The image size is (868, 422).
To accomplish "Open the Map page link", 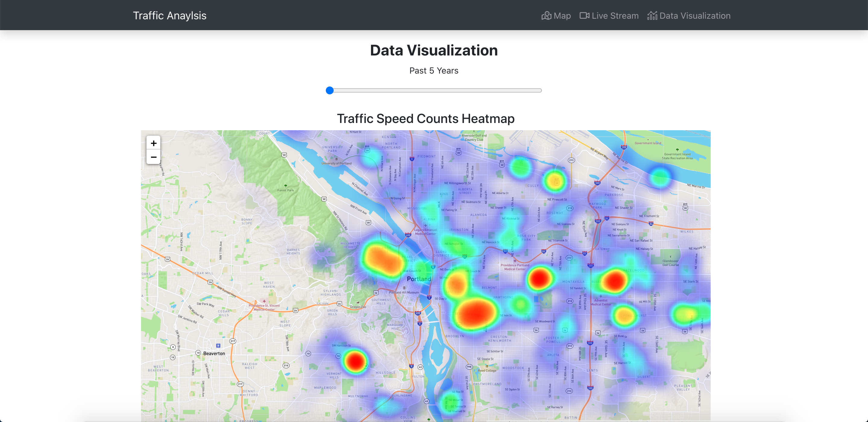I will pyautogui.click(x=562, y=15).
